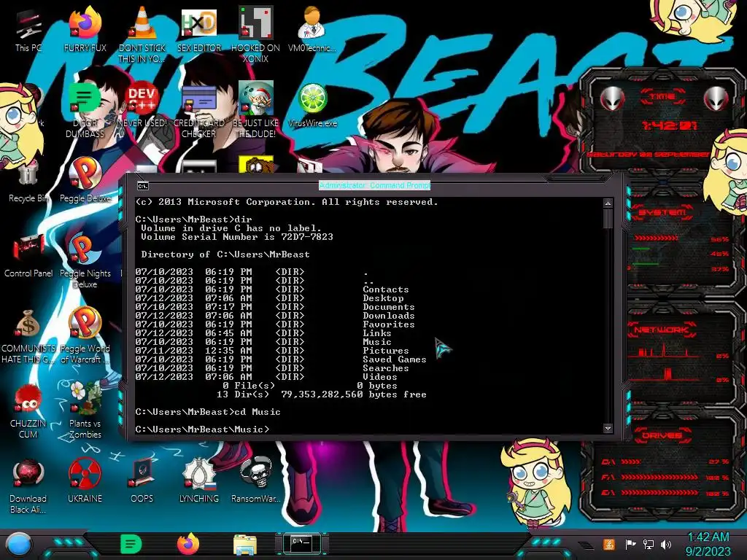The image size is (747, 560).
Task: Click the SYSTEM header on the gadget
Action: [662, 212]
